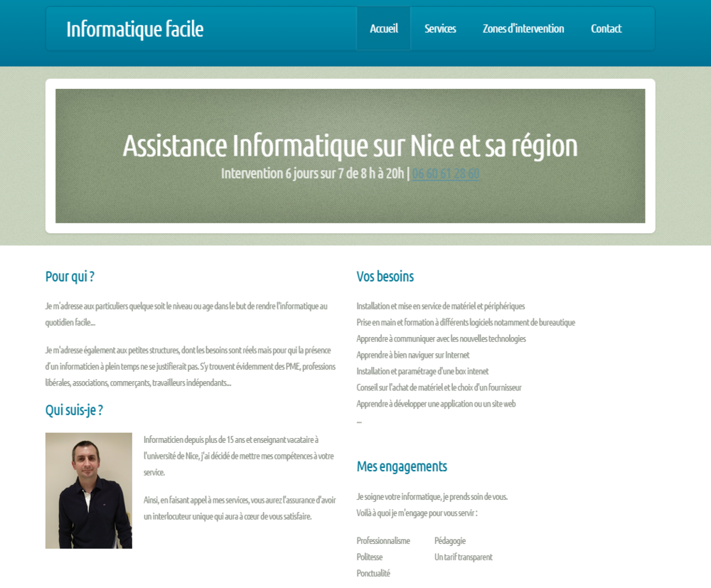The width and height of the screenshot is (711, 588).
Task: Select 'Apprendre à bien naviguer sur Internet'
Action: (412, 354)
